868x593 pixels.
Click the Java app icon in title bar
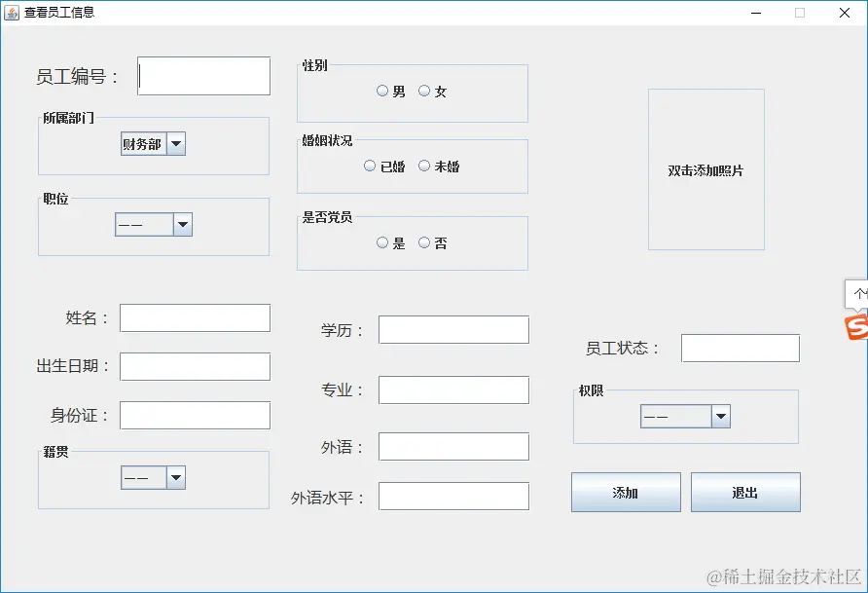click(14, 13)
